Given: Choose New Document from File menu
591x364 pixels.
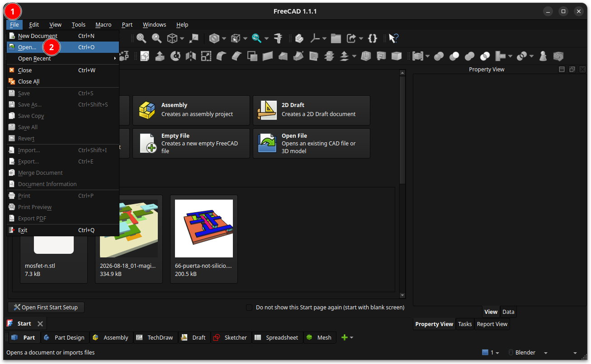Looking at the screenshot, I should coord(63,36).
